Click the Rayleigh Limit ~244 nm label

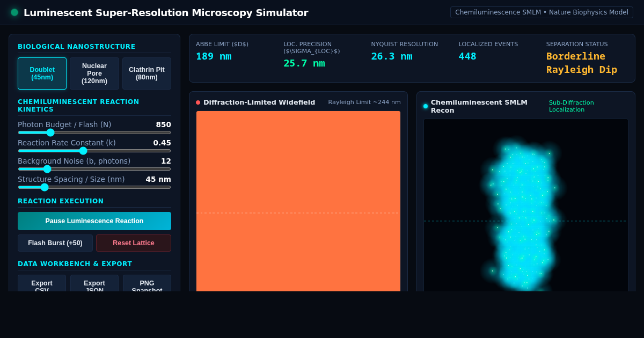[x=364, y=102]
